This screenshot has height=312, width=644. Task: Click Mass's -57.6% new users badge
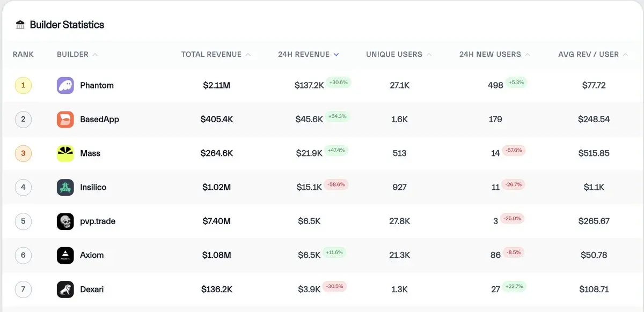pyautogui.click(x=514, y=150)
